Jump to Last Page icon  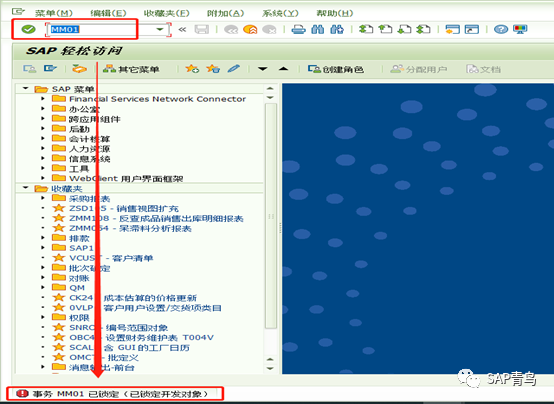pos(423,29)
